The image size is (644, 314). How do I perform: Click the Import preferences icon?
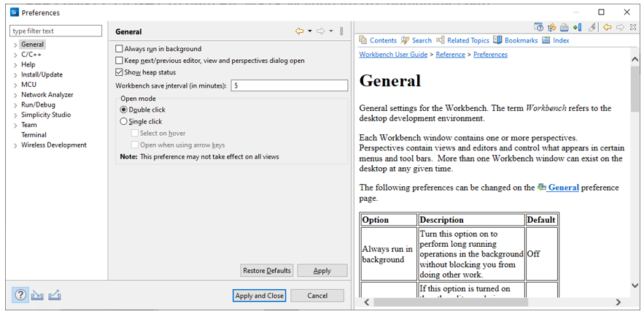[x=37, y=295]
